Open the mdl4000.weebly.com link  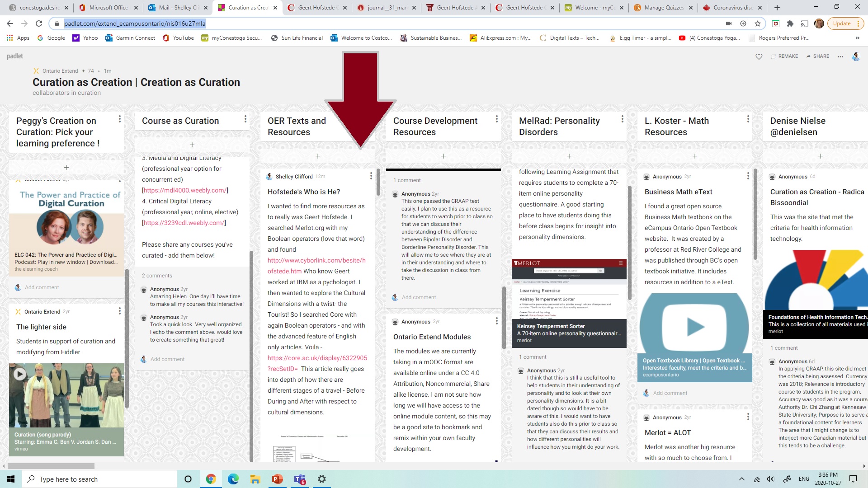(185, 190)
